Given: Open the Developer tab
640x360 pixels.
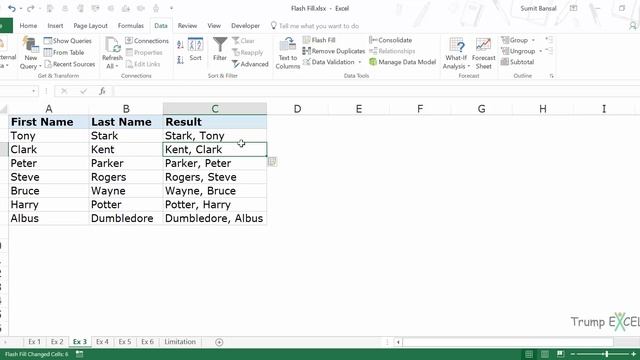Looking at the screenshot, I should point(245,26).
